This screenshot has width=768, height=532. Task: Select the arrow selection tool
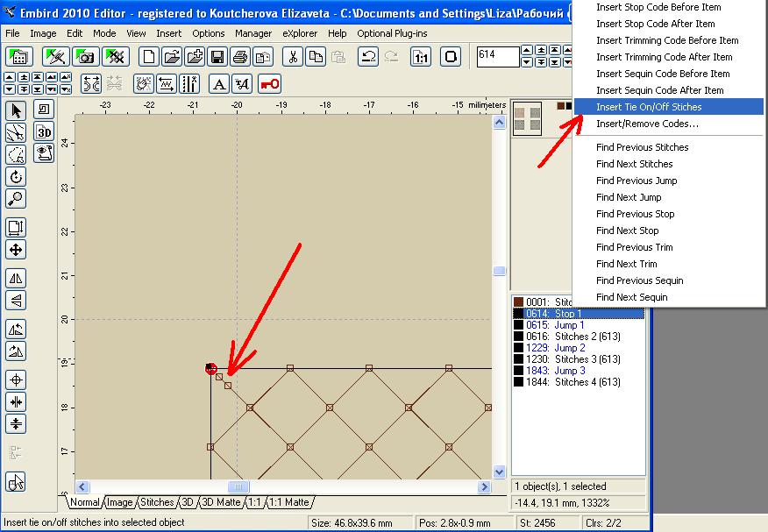click(x=15, y=110)
